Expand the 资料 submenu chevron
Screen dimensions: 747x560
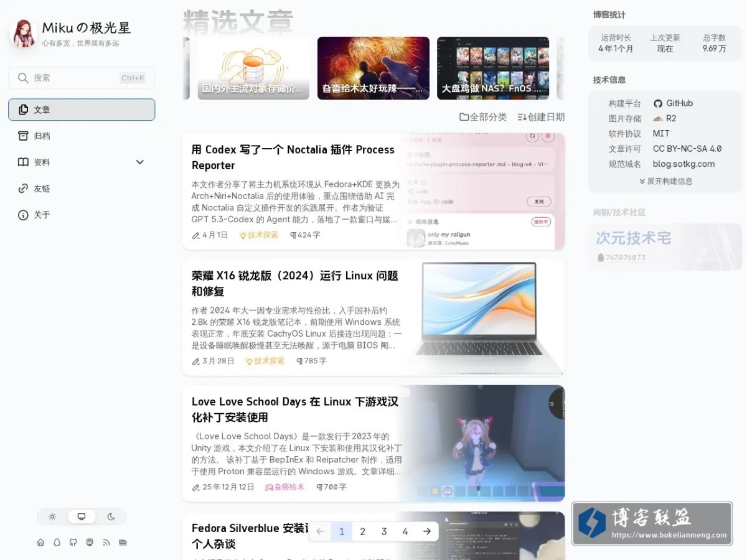click(x=139, y=162)
